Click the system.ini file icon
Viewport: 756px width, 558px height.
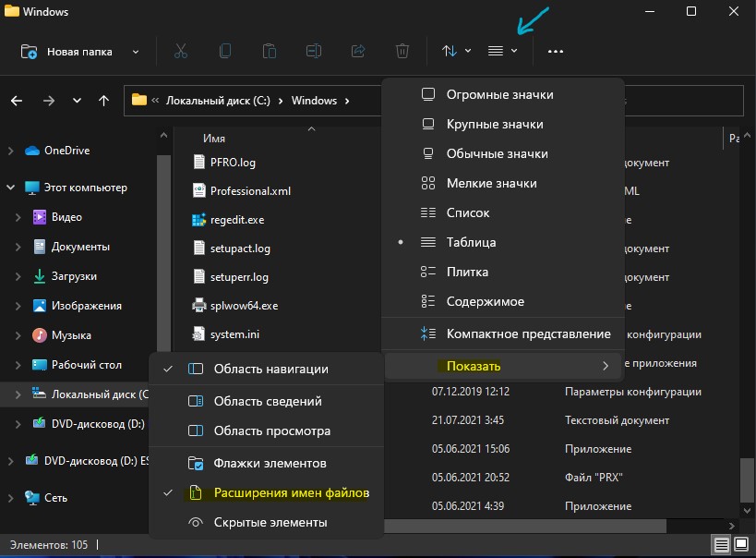(198, 334)
